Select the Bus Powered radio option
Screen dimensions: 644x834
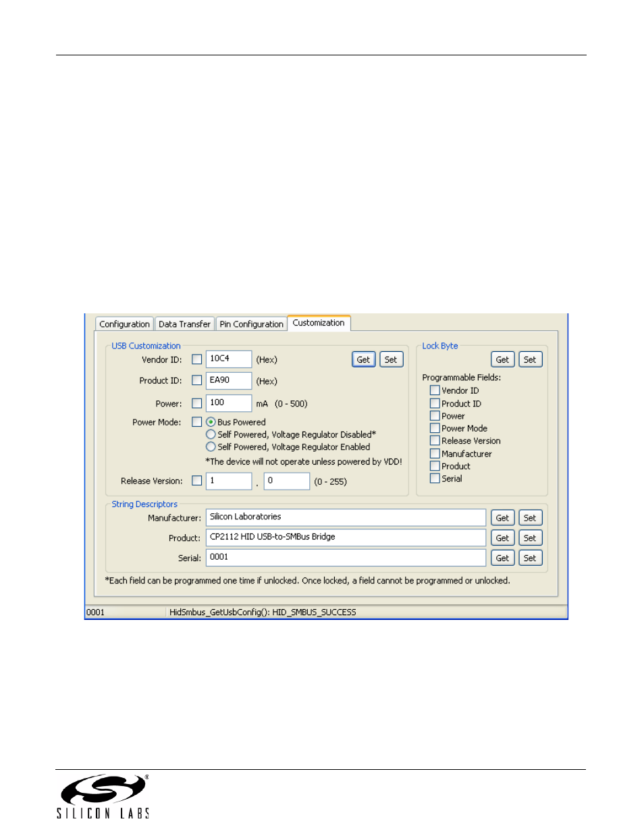click(x=211, y=422)
